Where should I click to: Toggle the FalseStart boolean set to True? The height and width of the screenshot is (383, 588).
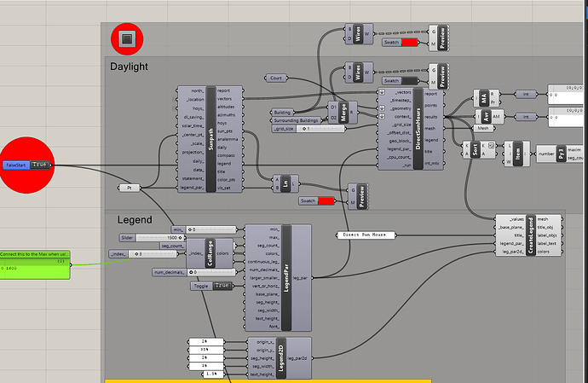[40, 165]
